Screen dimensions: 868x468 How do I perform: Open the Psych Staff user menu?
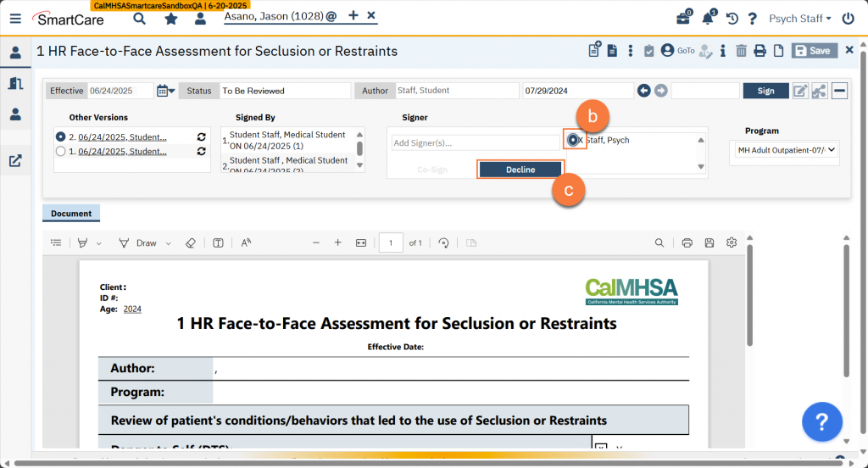[x=799, y=19]
